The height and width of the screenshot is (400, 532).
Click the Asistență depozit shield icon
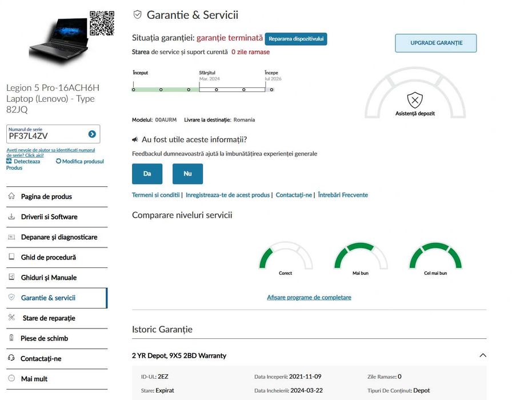click(415, 100)
